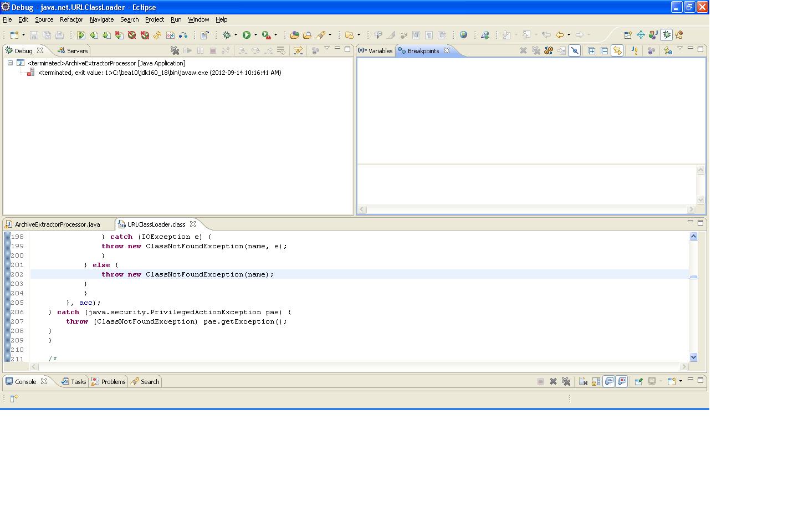Toggle Link with Debug View in Breakpoints
The image size is (798, 532).
pos(617,50)
